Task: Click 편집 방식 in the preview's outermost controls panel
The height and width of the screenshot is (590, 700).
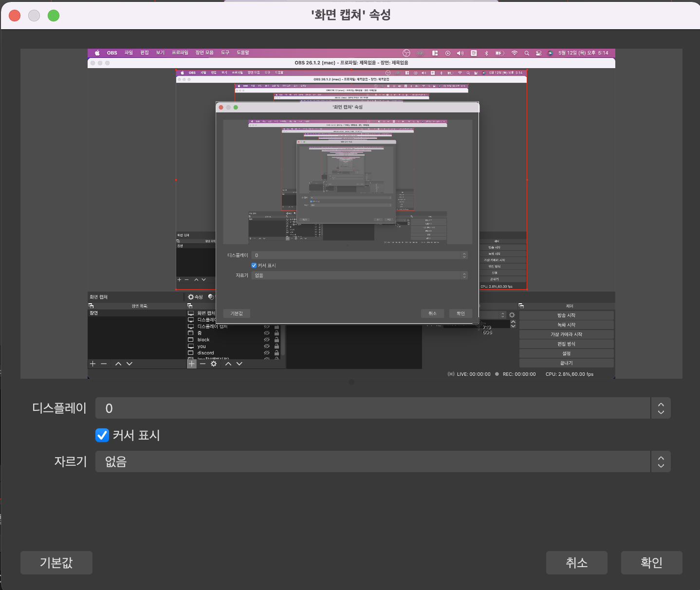Action: [x=567, y=344]
